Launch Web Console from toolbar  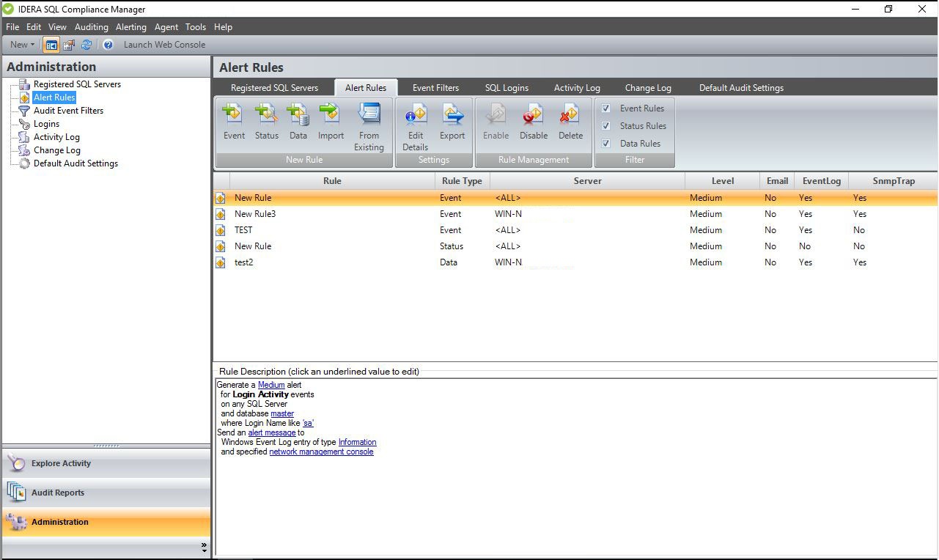pos(164,45)
